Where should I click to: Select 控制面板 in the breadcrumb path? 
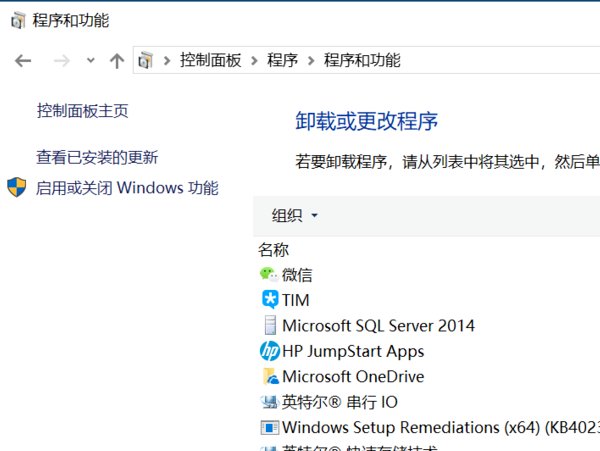210,60
